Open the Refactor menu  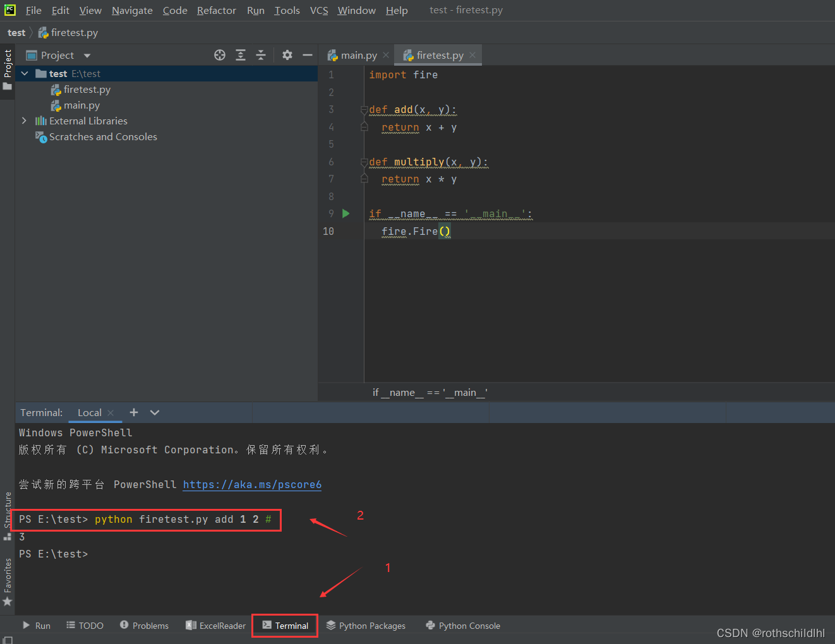tap(216, 10)
